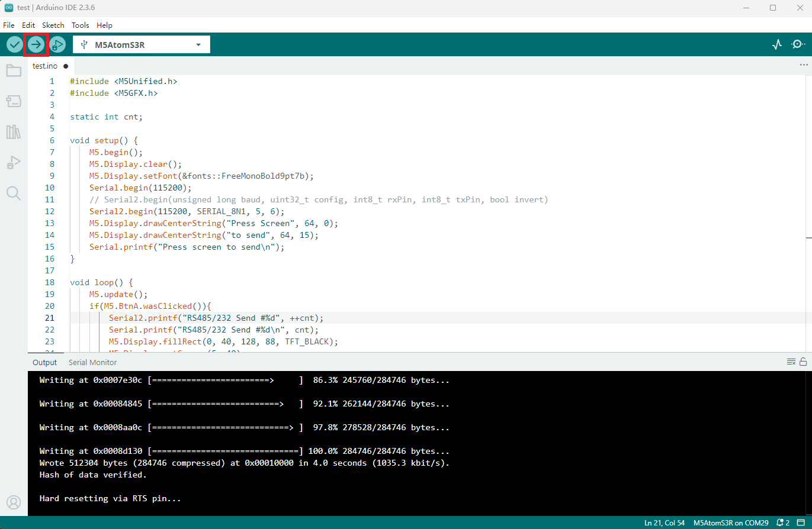Viewport: 812px width, 529px height.
Task: Open the Serial Plotter
Action: pos(777,44)
